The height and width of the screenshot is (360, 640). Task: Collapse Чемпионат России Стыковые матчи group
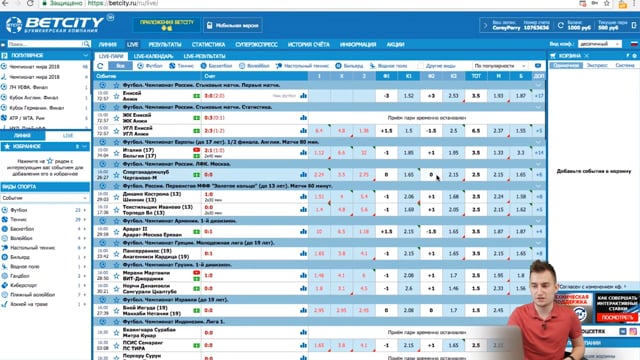coord(538,85)
